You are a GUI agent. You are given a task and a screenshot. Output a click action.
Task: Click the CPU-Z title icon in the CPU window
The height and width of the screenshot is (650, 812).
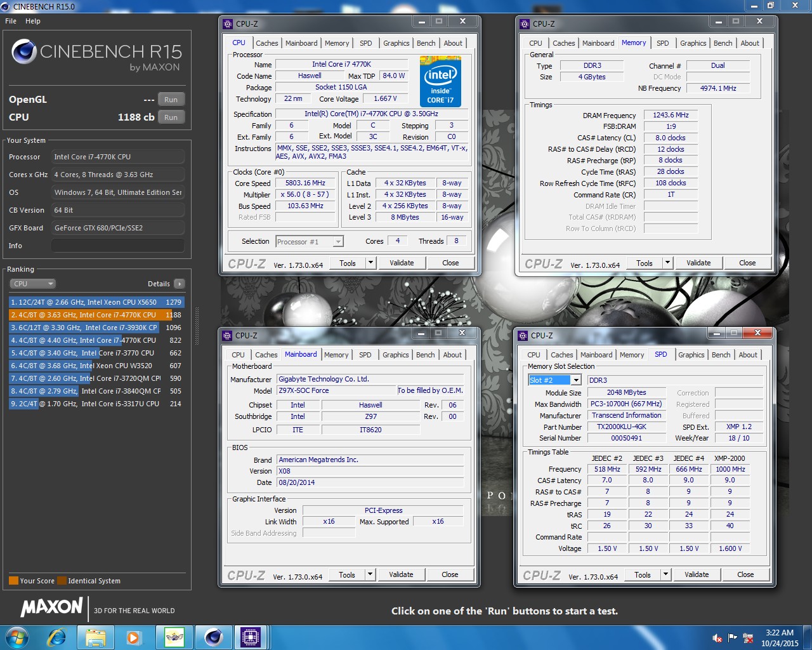click(228, 23)
